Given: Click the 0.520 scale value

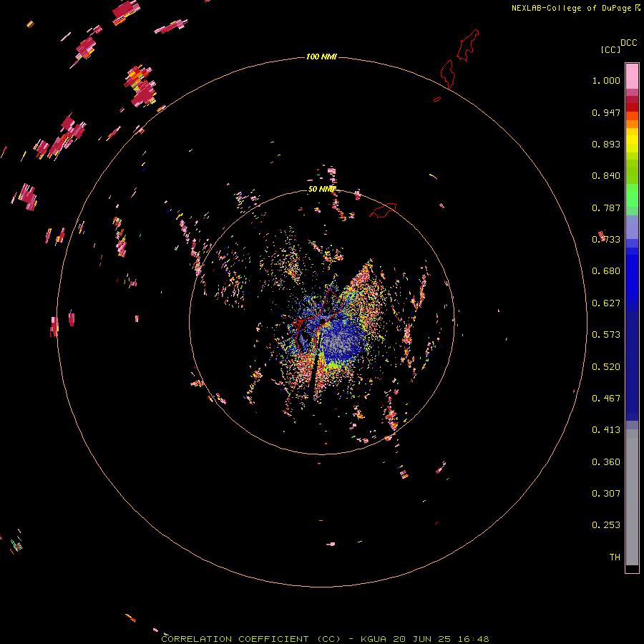Looking at the screenshot, I should 606,367.
